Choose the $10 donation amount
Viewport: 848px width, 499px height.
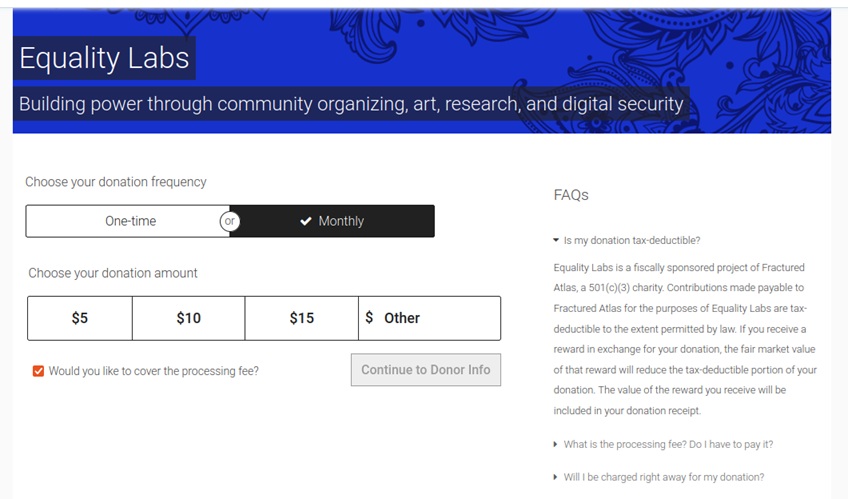tap(188, 318)
